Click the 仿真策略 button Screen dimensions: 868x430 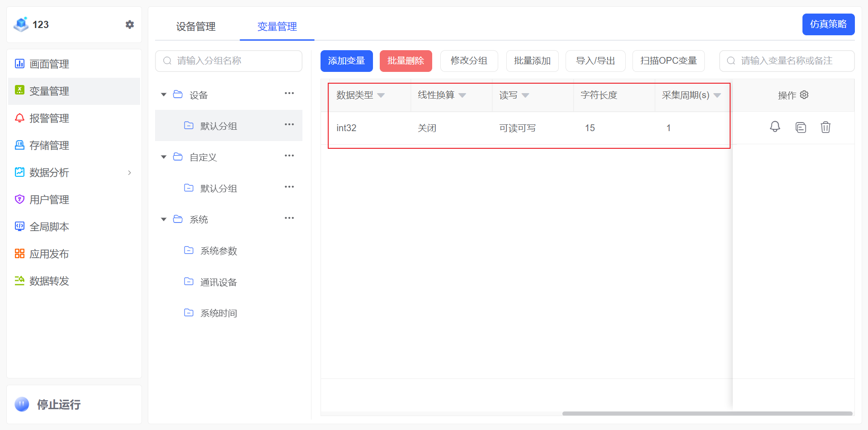pyautogui.click(x=828, y=24)
